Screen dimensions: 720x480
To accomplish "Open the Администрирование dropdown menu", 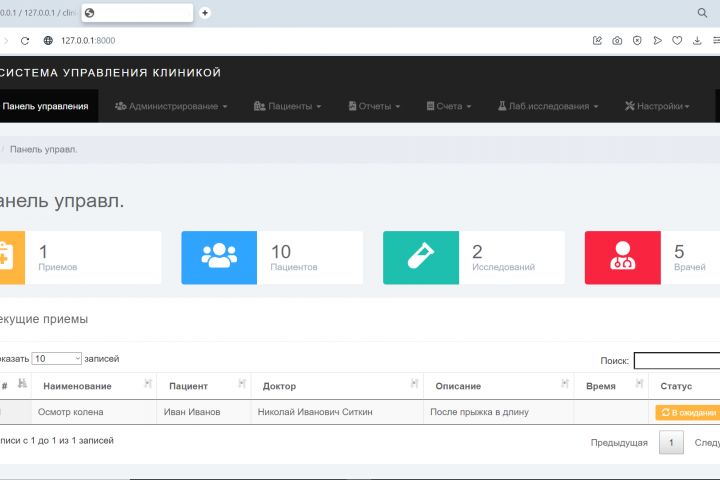I will pyautogui.click(x=171, y=106).
